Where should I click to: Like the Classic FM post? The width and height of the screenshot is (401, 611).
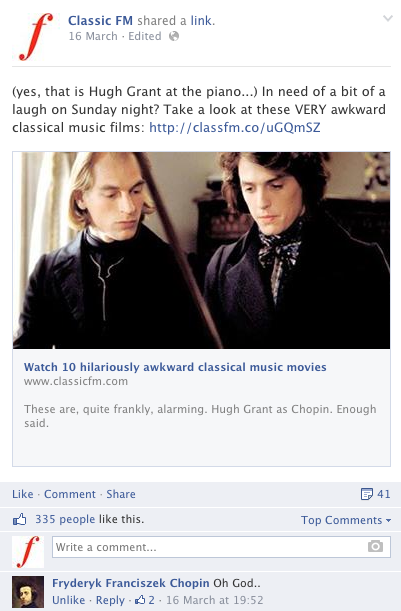coord(23,494)
